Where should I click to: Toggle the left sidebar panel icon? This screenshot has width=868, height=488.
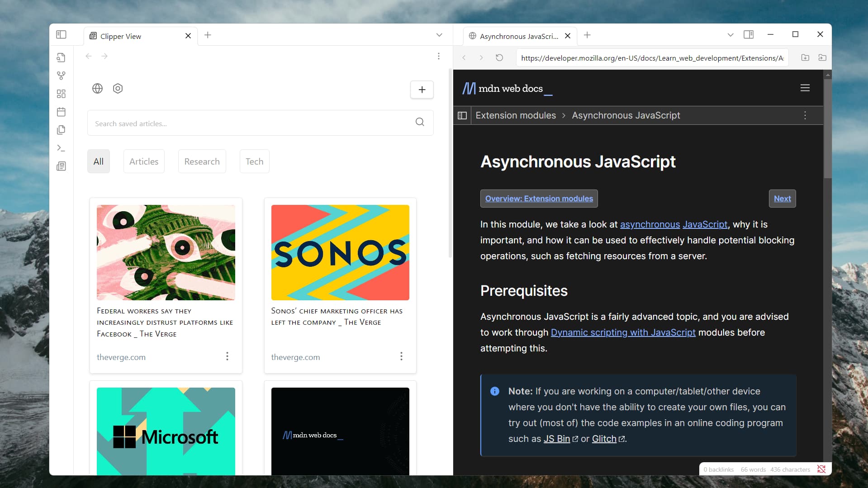[61, 35]
